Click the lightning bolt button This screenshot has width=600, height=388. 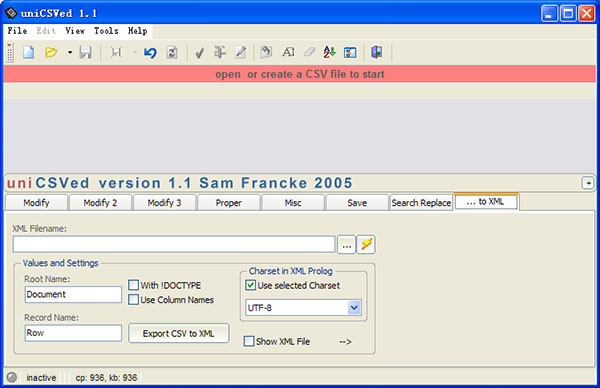tap(366, 245)
